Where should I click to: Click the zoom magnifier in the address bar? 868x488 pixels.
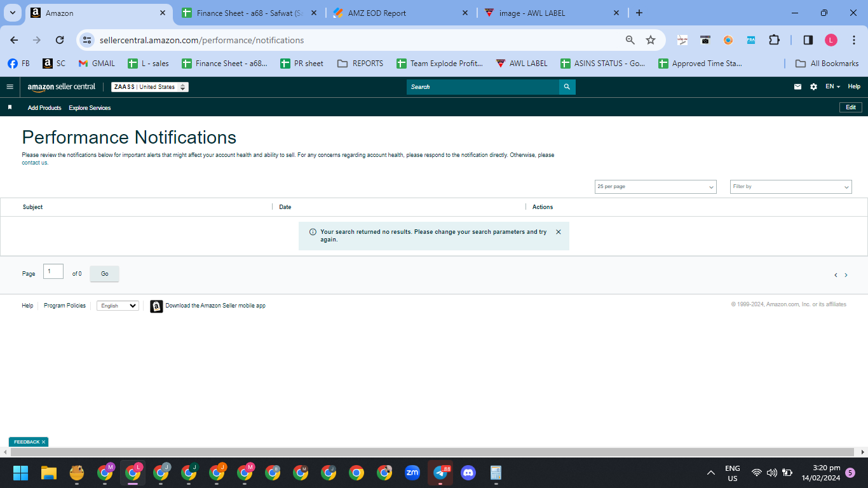tap(630, 40)
